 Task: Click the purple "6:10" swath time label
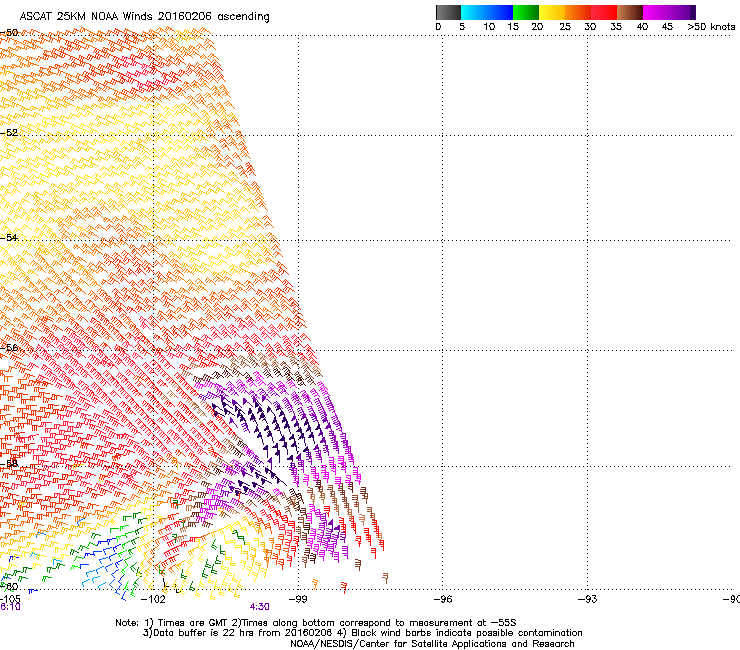pyautogui.click(x=10, y=607)
